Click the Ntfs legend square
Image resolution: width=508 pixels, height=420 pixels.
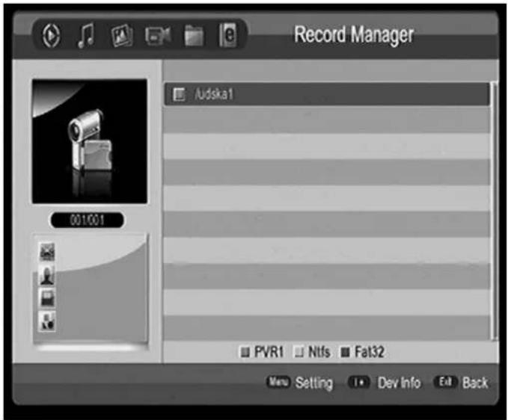click(299, 352)
